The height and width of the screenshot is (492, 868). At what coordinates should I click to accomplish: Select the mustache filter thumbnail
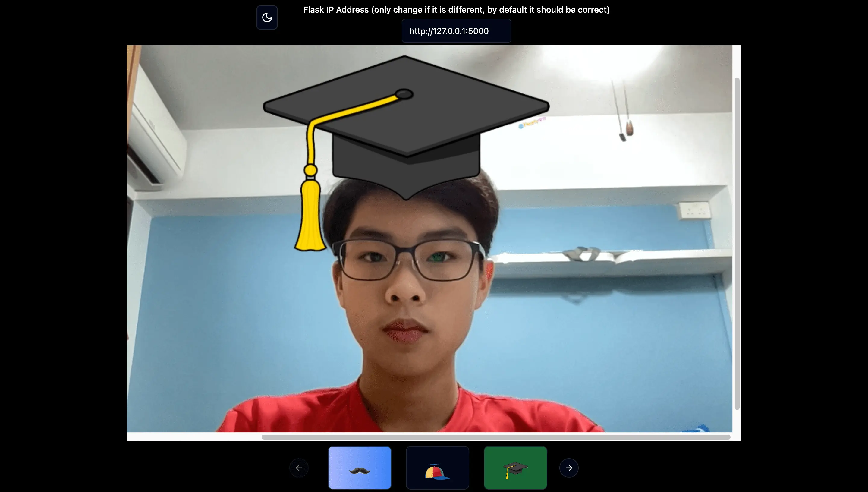[x=359, y=468]
